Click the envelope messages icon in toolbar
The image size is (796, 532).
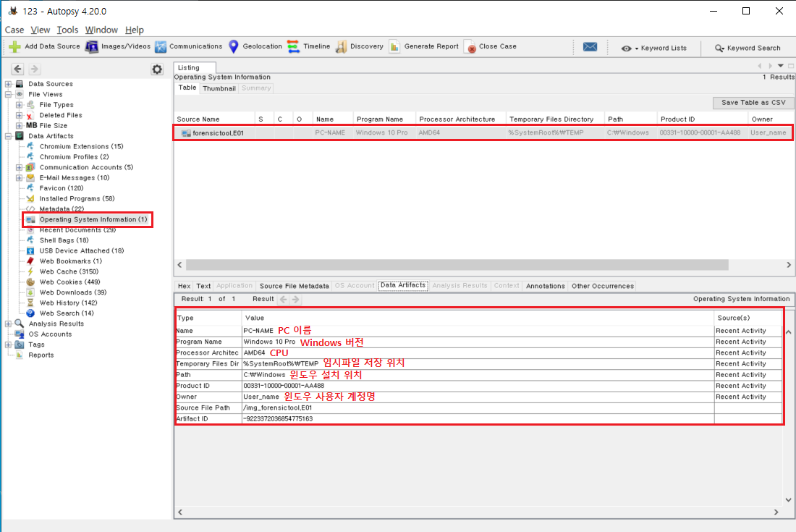point(590,47)
